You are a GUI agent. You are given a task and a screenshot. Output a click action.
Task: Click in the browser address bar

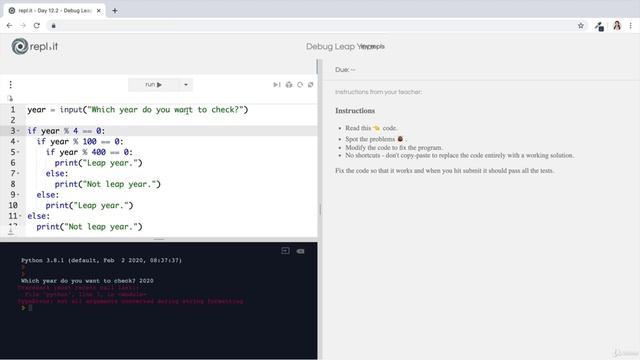point(314,26)
